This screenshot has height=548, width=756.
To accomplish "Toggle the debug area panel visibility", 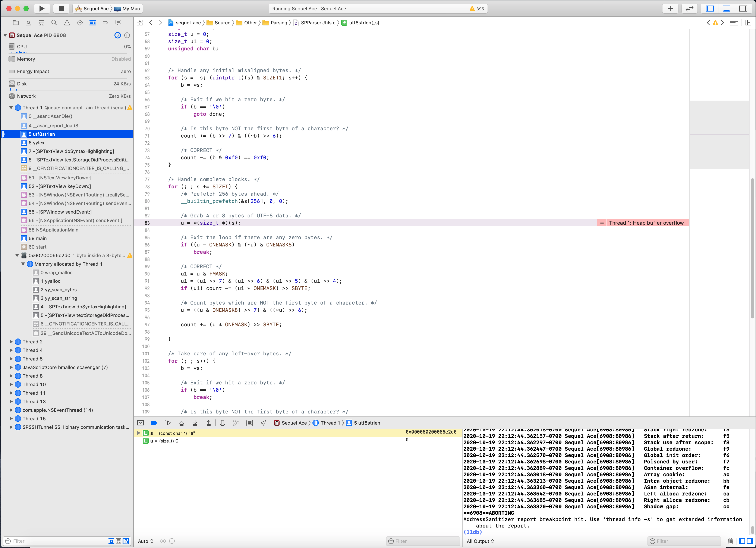I will 727,8.
